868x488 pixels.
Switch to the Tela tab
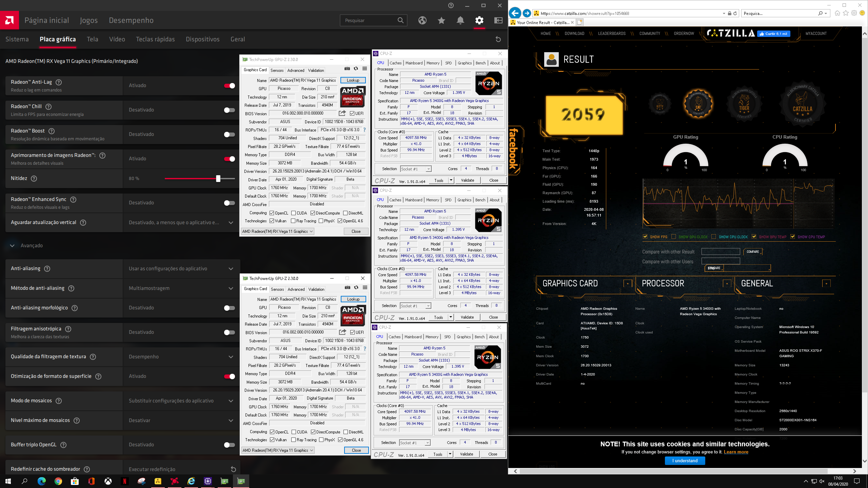click(x=92, y=39)
